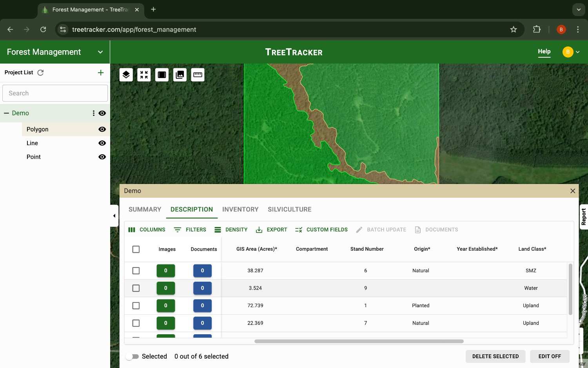Export the stand data
The image size is (588, 368).
tap(271, 230)
